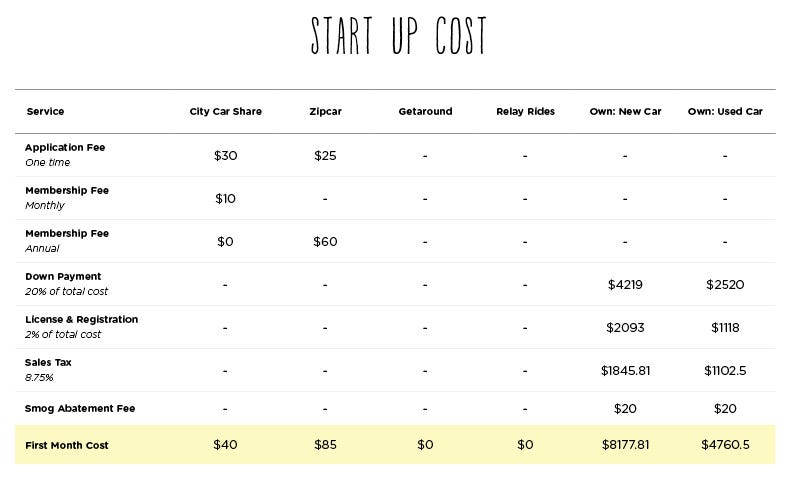Select the 'Service' column header
This screenshot has width=800, height=492.
[x=45, y=111]
